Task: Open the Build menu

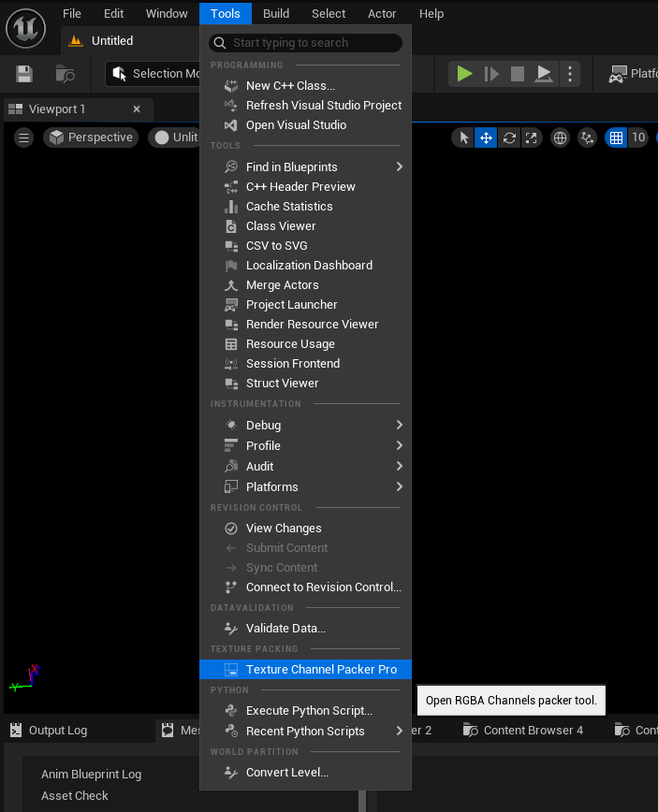Action: click(276, 14)
